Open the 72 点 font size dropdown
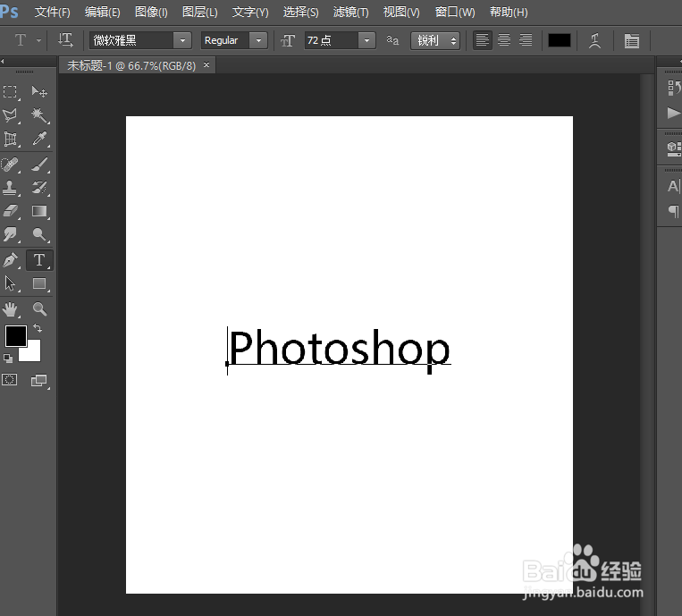The width and height of the screenshot is (682, 616). point(367,40)
